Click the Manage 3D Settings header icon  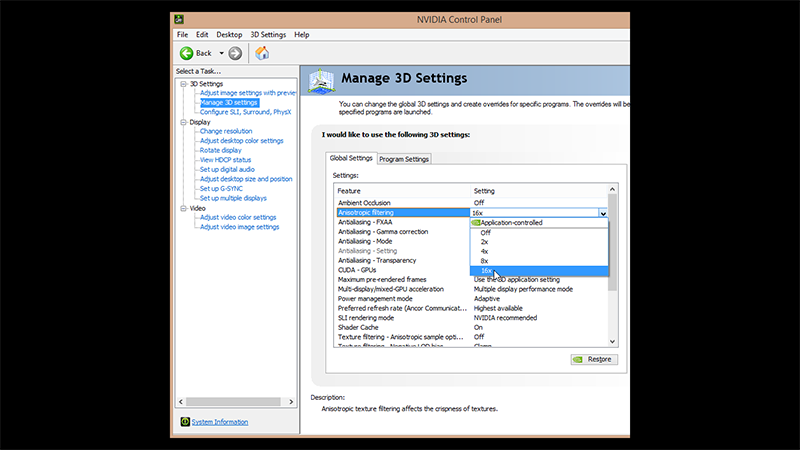click(x=320, y=80)
